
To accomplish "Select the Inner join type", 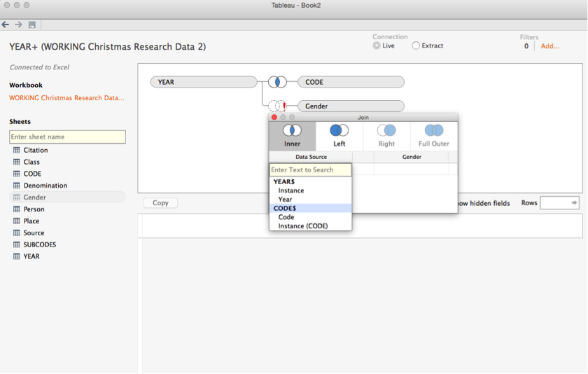I will (x=293, y=136).
